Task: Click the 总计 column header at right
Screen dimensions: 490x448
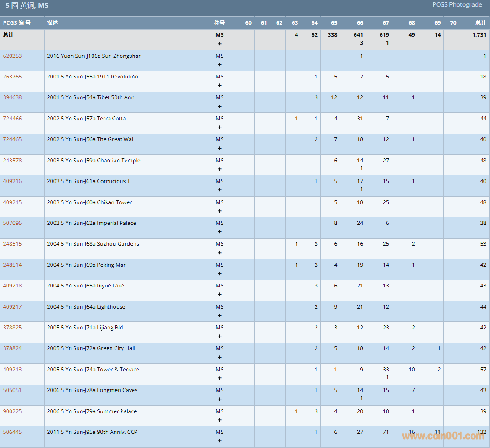Action: pos(481,23)
